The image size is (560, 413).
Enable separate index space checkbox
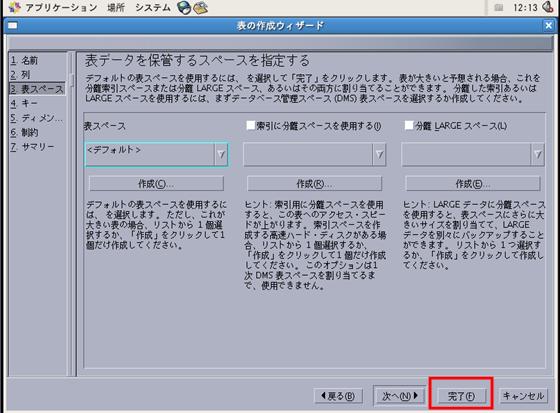coord(251,125)
